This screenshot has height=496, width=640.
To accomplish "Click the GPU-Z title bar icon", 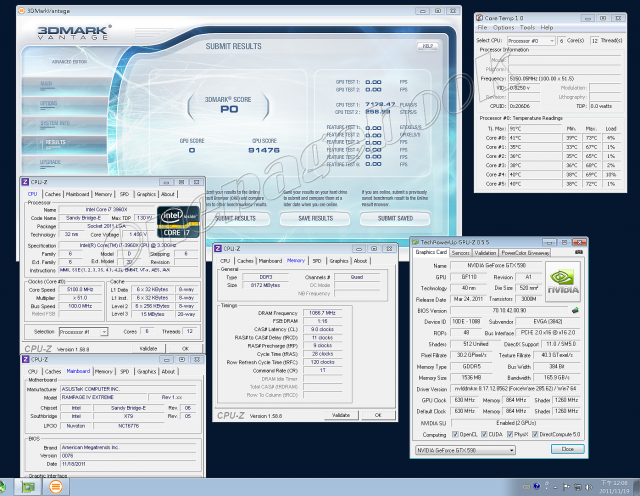I will click(416, 242).
